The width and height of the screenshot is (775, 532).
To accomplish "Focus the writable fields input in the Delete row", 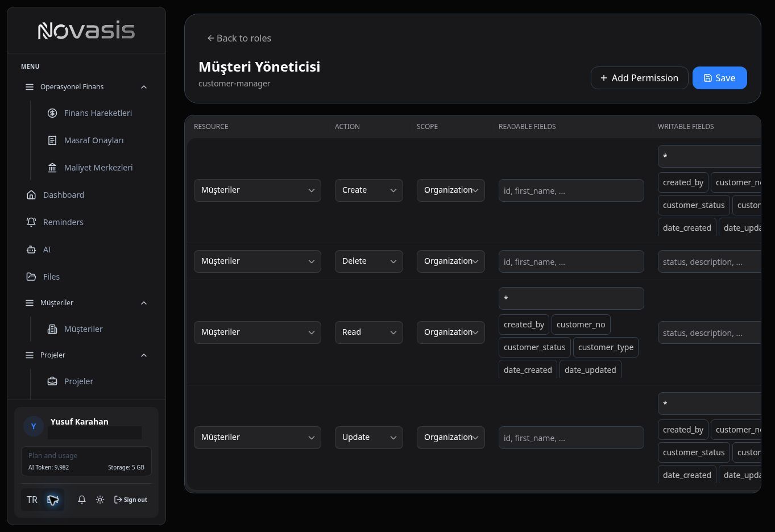I will pyautogui.click(x=709, y=261).
